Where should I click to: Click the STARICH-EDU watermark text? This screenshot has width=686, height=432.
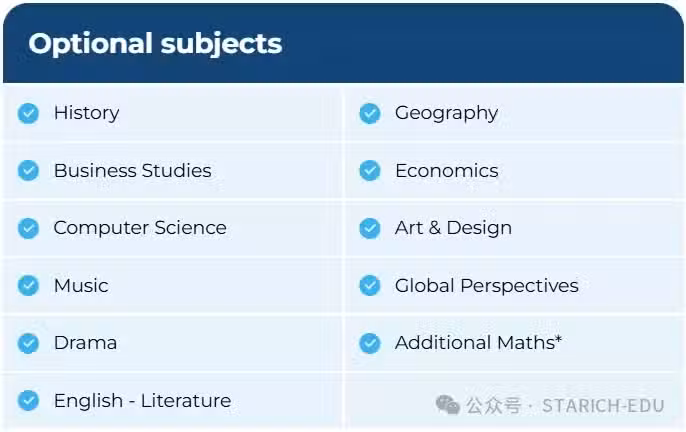click(603, 406)
